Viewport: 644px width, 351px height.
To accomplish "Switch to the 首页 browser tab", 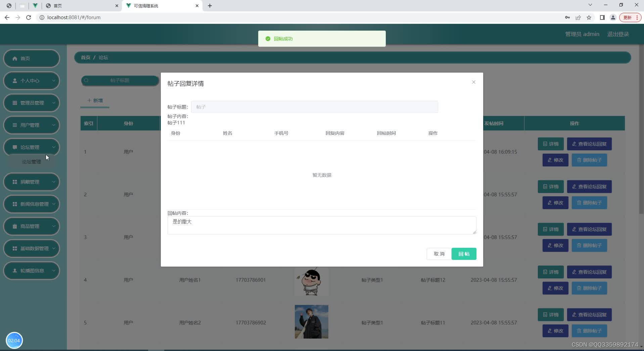I will 82,6.
